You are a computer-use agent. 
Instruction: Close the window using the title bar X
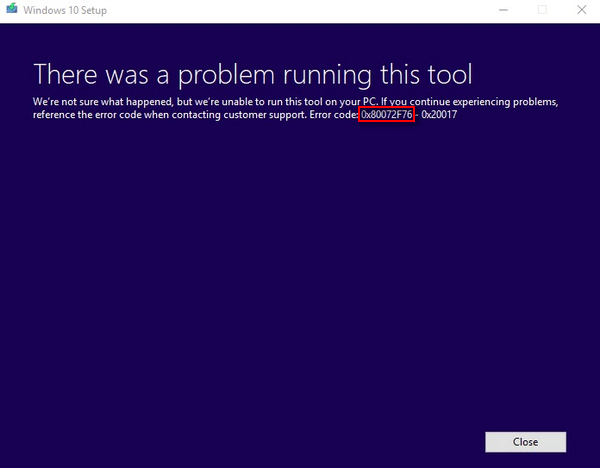(x=582, y=10)
